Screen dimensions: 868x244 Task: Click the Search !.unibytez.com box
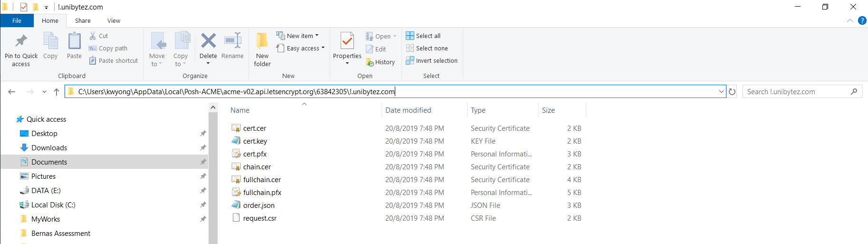(802, 91)
